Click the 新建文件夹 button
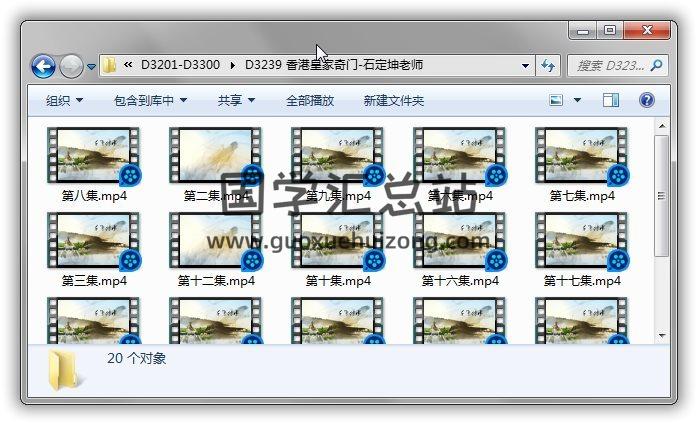Screen dimensions: 698x425 click(x=394, y=101)
